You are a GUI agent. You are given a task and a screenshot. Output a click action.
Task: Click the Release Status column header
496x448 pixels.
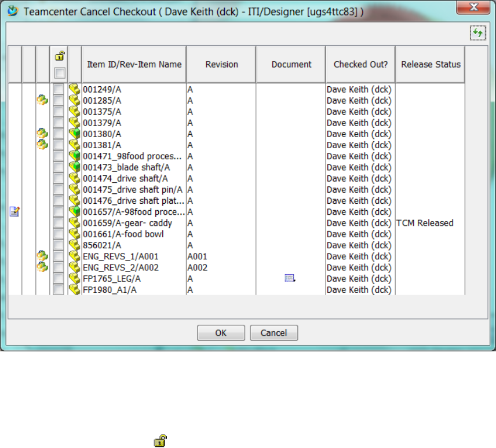click(431, 64)
